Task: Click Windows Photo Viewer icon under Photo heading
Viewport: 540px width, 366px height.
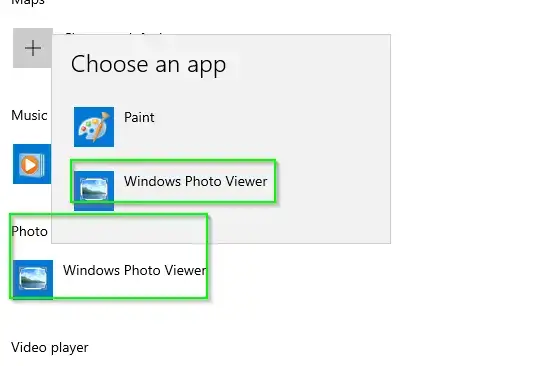Action: tap(33, 279)
